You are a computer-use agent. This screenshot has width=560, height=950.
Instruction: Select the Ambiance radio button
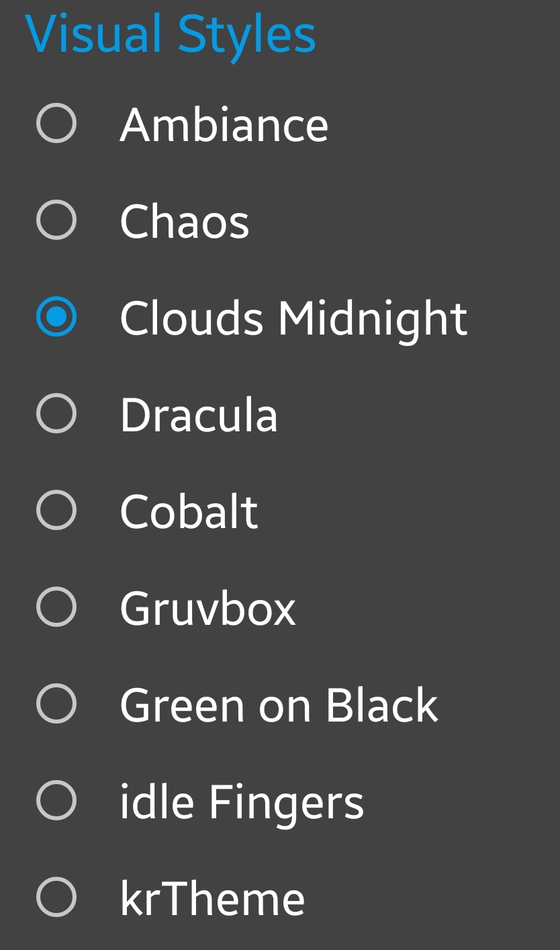(56, 124)
